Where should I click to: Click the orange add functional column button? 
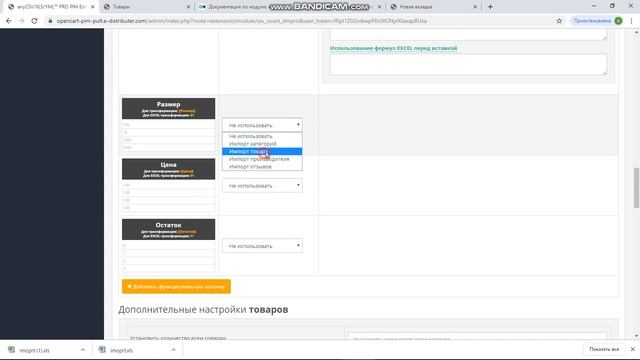[176, 287]
